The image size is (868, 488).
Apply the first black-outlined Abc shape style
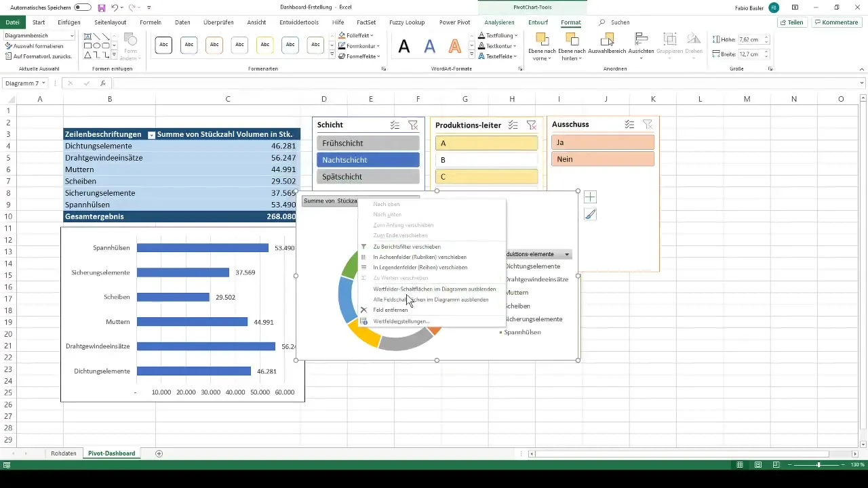[163, 45]
